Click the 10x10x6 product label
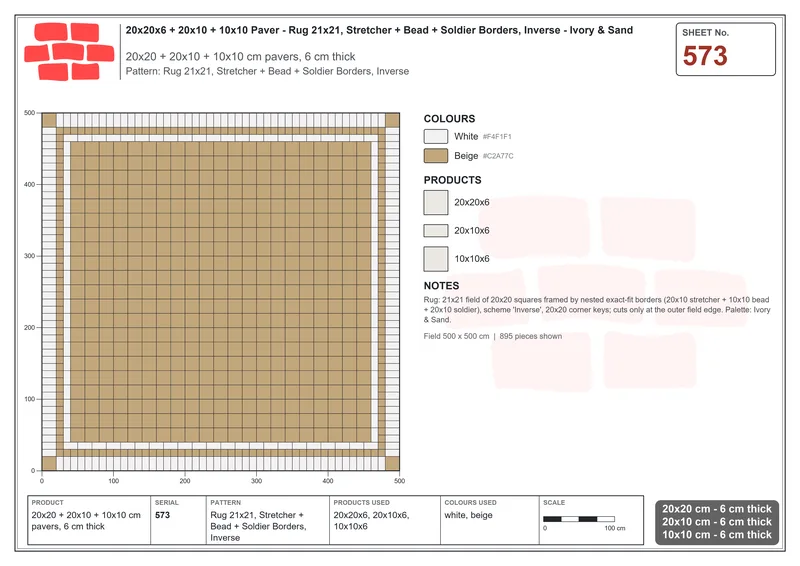The image size is (800, 566). (471, 259)
